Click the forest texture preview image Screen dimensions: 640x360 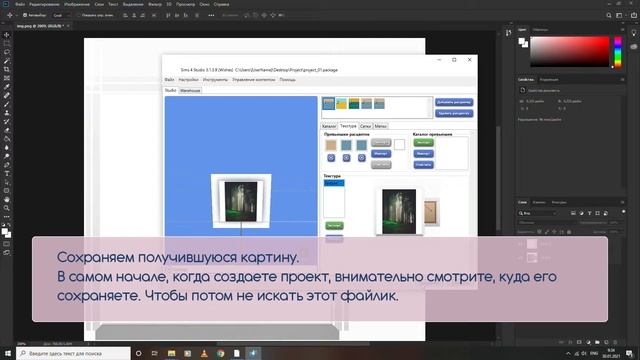pyautogui.click(x=399, y=211)
